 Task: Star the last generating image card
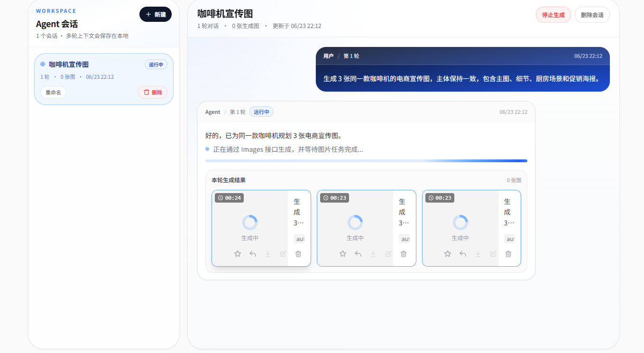448,254
